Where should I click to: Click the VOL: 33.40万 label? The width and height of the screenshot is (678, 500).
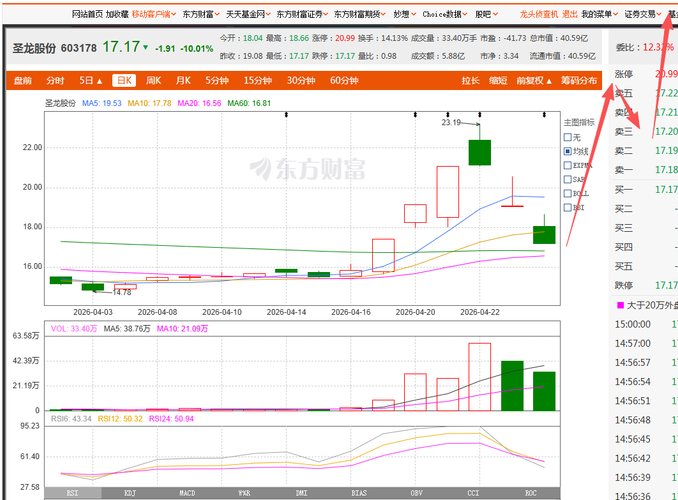pyautogui.click(x=74, y=329)
